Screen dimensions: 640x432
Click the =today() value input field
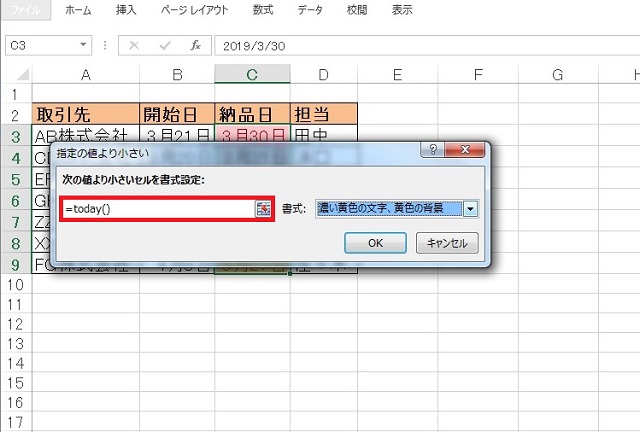click(157, 208)
